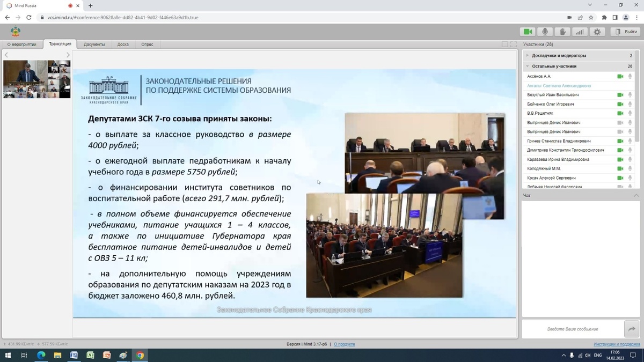The image size is (644, 362).
Task: Go back in the browser
Action: [7, 17]
